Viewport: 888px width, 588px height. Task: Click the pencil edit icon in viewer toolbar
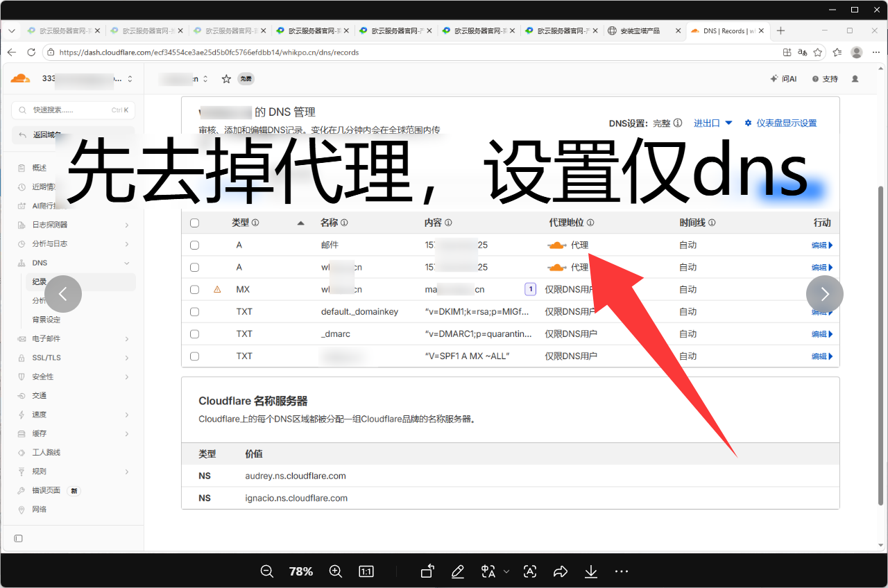pyautogui.click(x=457, y=571)
